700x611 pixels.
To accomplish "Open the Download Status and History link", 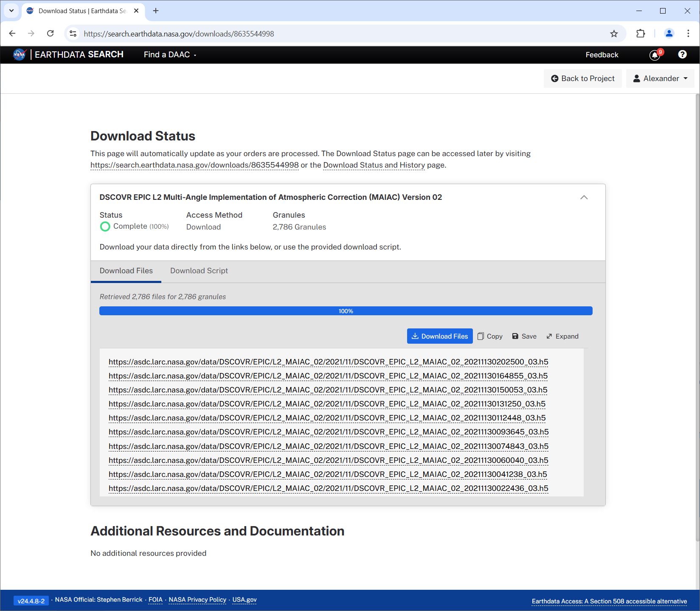I will pyautogui.click(x=374, y=165).
